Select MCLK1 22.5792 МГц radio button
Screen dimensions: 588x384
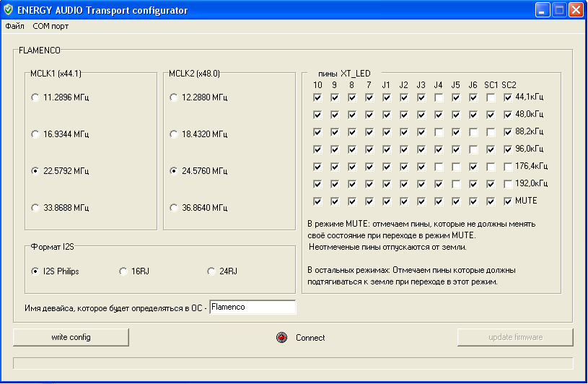pos(35,171)
